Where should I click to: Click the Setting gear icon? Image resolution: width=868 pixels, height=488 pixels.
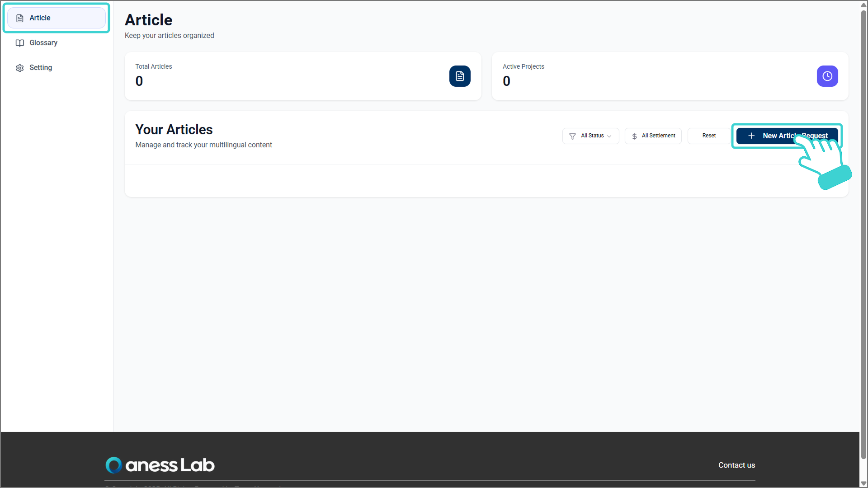point(20,68)
